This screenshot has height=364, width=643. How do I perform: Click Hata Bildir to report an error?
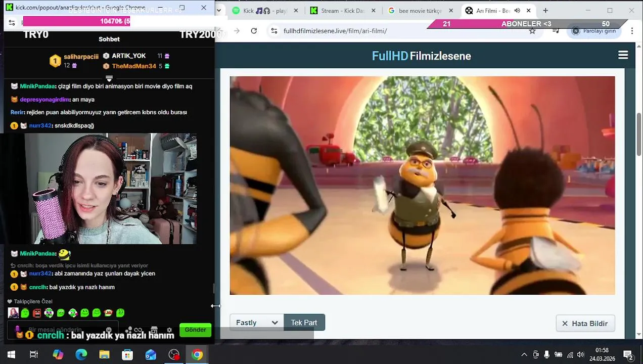[585, 324]
